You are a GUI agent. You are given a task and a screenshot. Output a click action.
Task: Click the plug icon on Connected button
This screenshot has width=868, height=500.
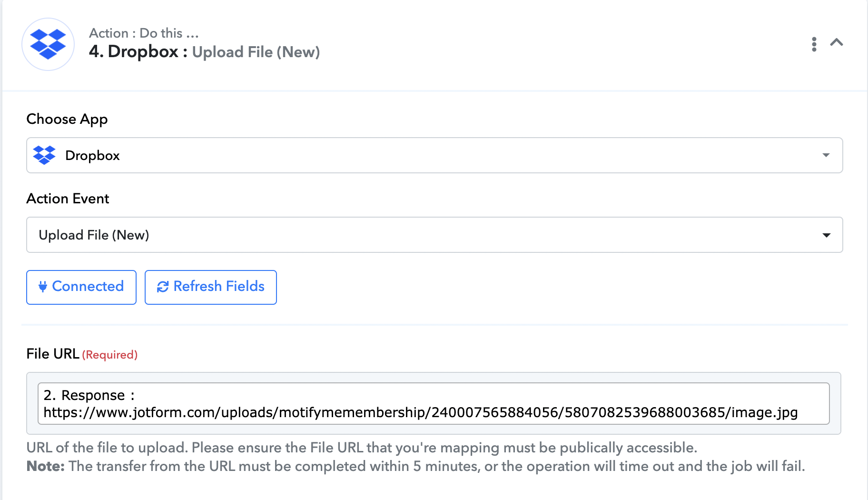pyautogui.click(x=43, y=287)
